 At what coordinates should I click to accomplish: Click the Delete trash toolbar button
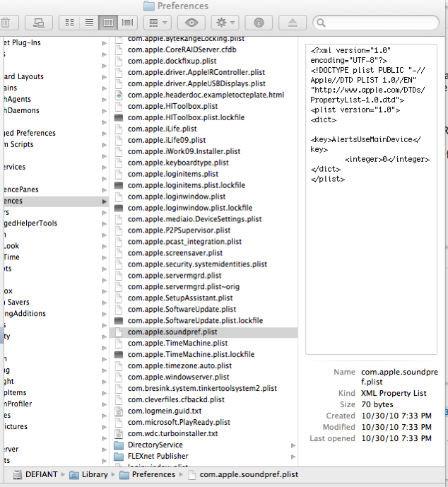[x=8, y=23]
